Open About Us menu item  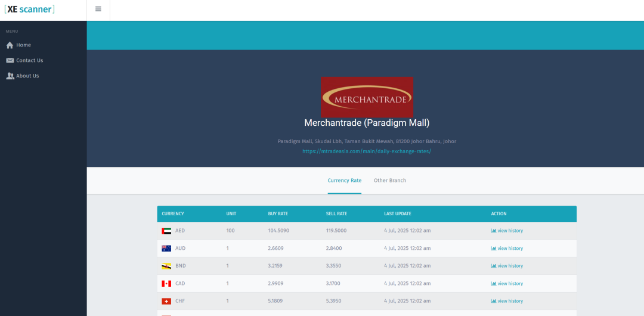coord(27,76)
